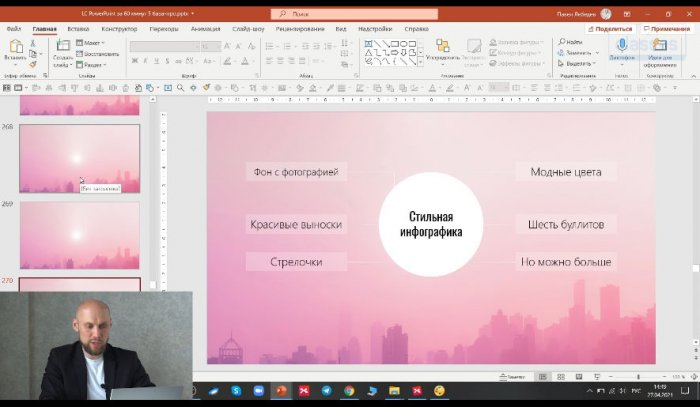Expand the Section (Раздел) dropdown
Image resolution: width=700 pixels, height=407 pixels.
(x=93, y=64)
